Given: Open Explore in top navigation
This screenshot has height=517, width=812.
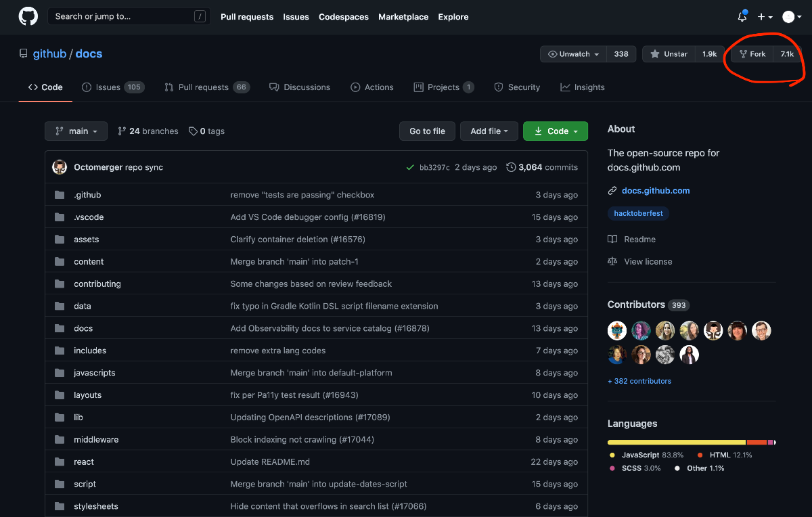Looking at the screenshot, I should click(453, 17).
